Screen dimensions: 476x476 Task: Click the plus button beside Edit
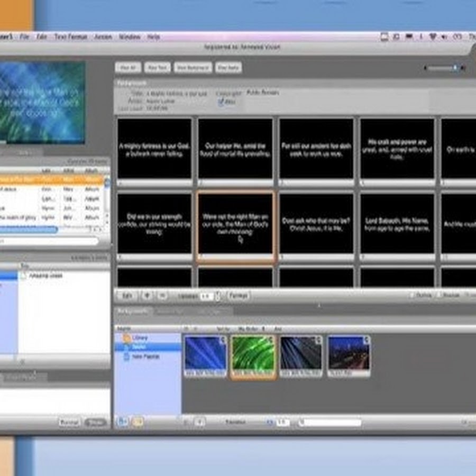148,296
